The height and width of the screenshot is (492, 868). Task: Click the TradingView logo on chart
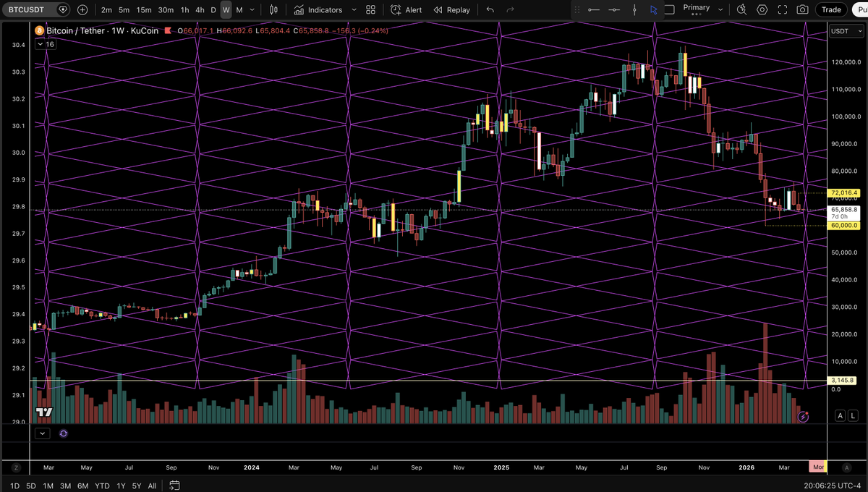(45, 412)
